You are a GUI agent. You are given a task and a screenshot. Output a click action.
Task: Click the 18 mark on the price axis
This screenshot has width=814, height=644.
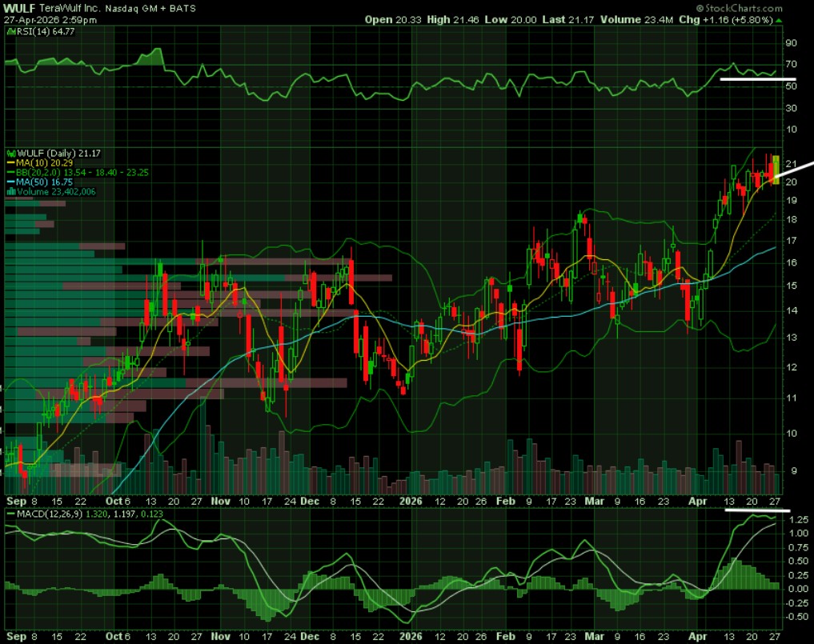[x=791, y=219]
